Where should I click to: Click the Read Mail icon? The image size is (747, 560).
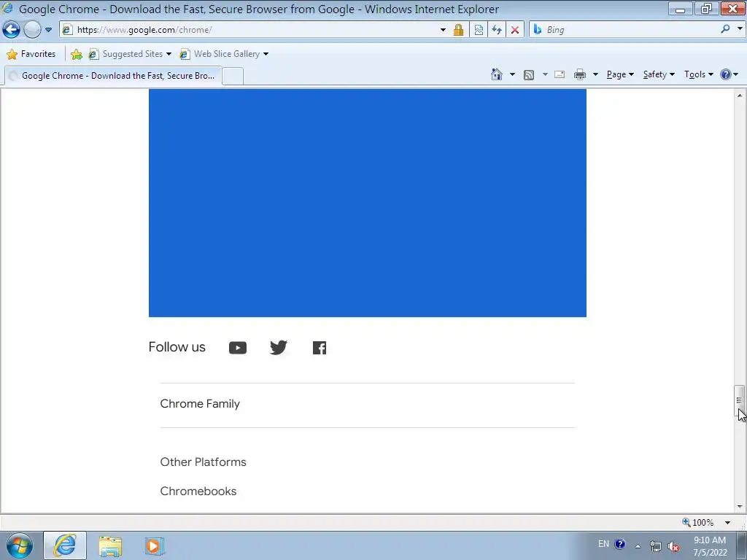click(x=560, y=74)
